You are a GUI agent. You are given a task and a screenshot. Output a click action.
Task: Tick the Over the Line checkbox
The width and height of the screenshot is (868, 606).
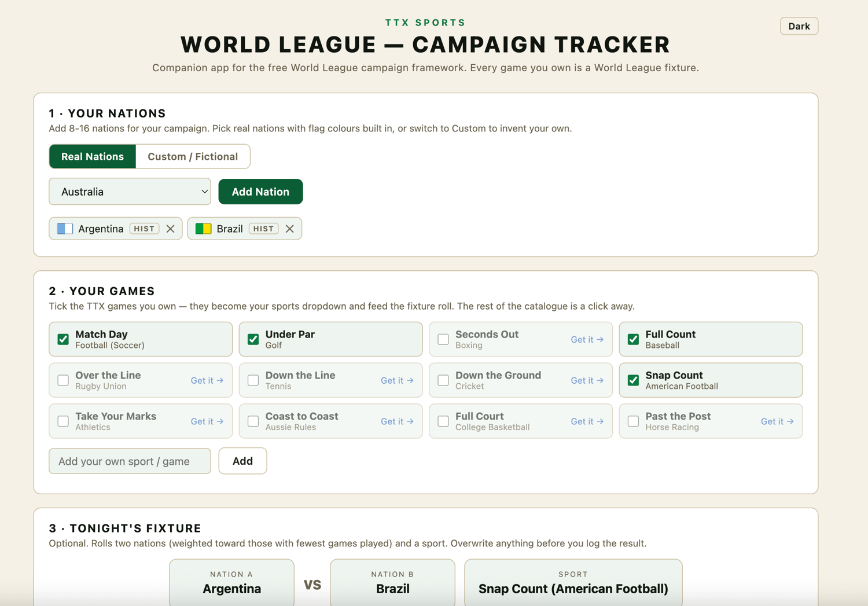click(x=63, y=380)
